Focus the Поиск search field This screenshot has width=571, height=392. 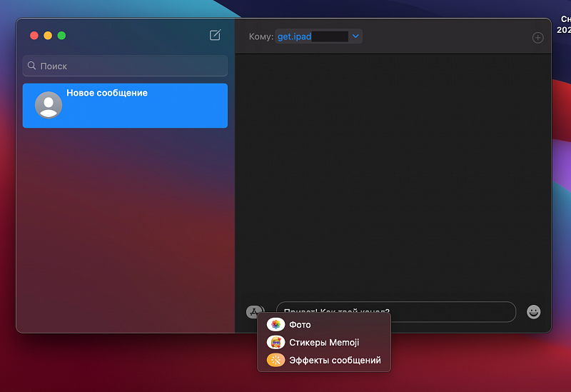click(x=125, y=66)
